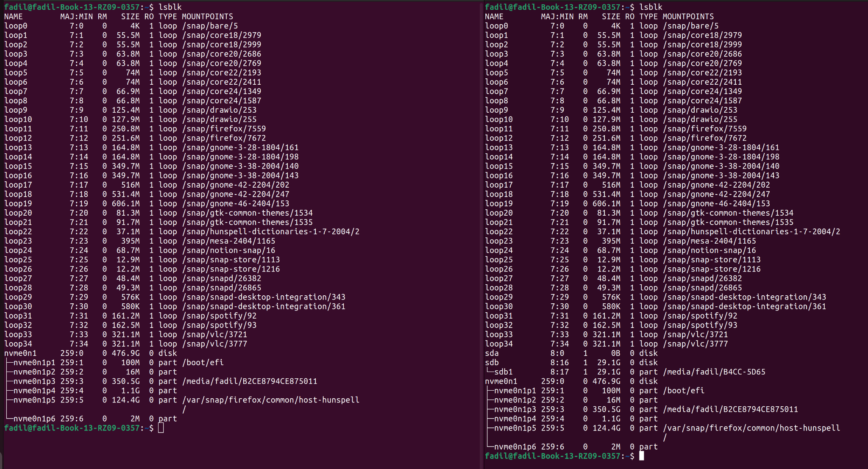Click /snap/snap-store/1216 in the right terminal
The image size is (868, 469).
712,269
